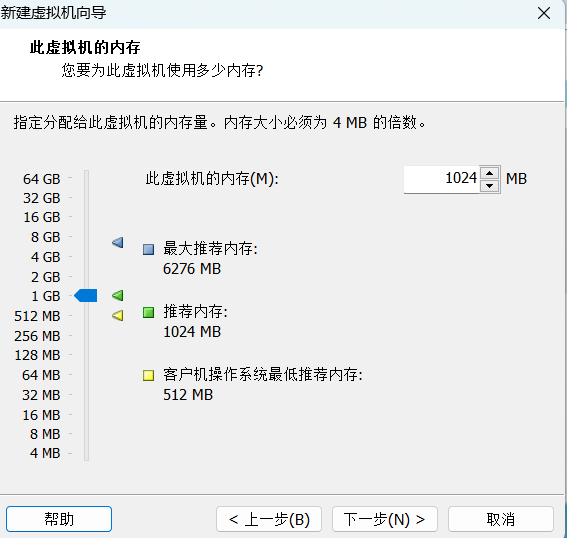Click the 2 GB scale label
Screen dimensions: 567x538
46,277
